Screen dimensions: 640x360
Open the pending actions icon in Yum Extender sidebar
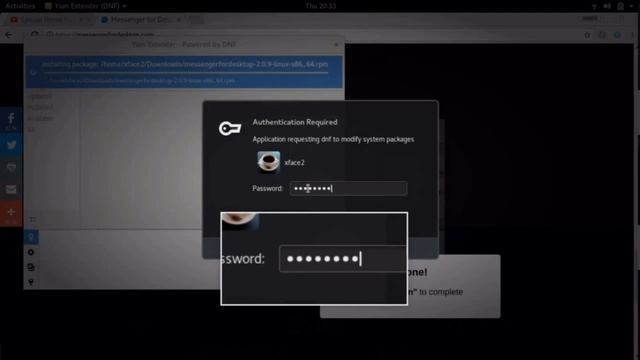31,282
